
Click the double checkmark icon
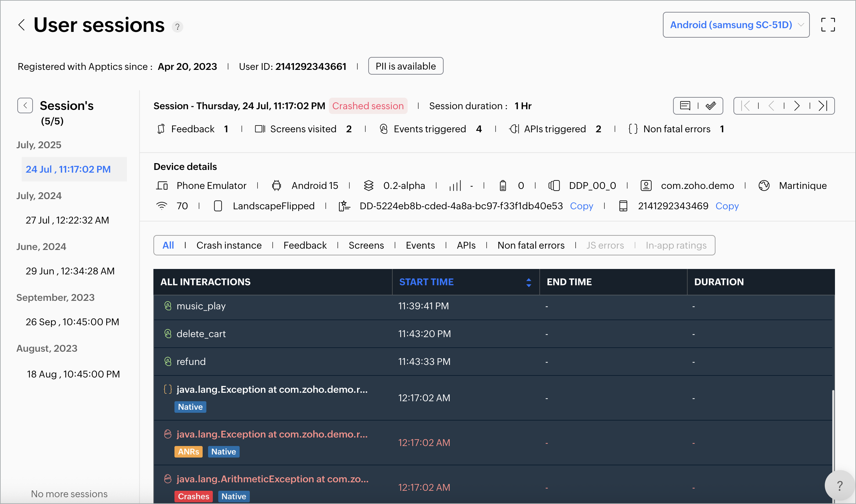click(710, 106)
